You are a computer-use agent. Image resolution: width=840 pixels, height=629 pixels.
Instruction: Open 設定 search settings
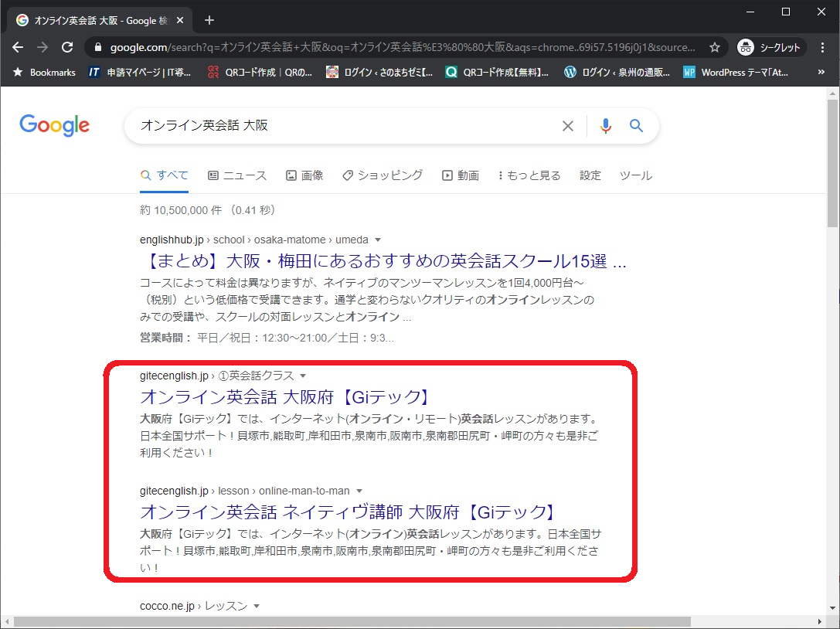point(590,175)
